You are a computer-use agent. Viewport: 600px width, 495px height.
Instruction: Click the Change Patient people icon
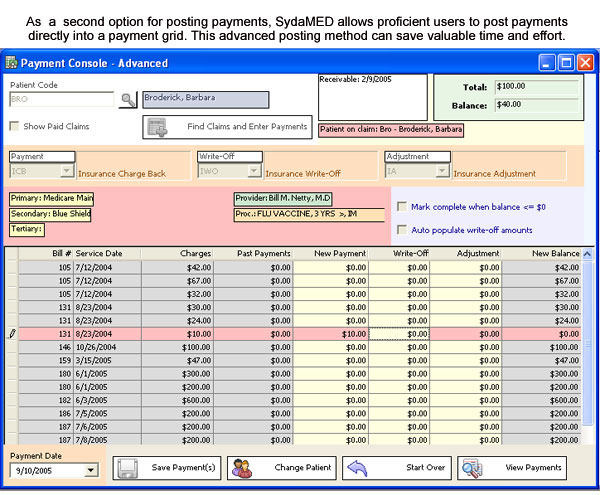point(241,468)
